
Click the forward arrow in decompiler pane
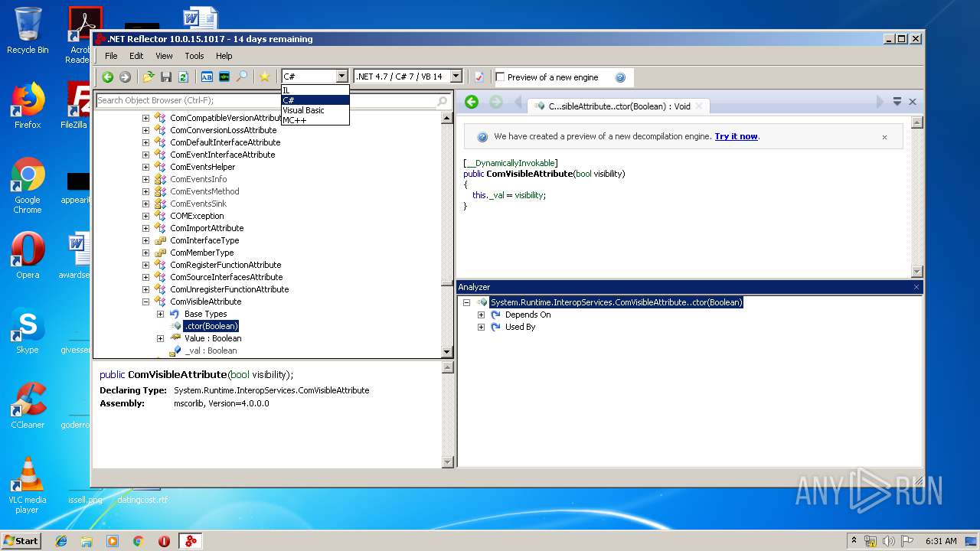(x=496, y=102)
